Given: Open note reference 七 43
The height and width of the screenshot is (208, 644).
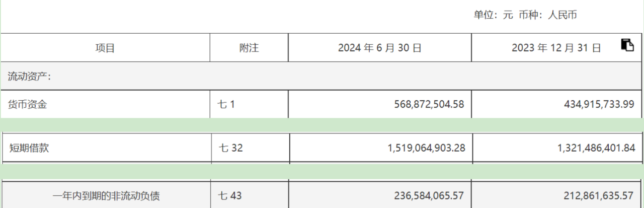Looking at the screenshot, I should coord(231,195).
